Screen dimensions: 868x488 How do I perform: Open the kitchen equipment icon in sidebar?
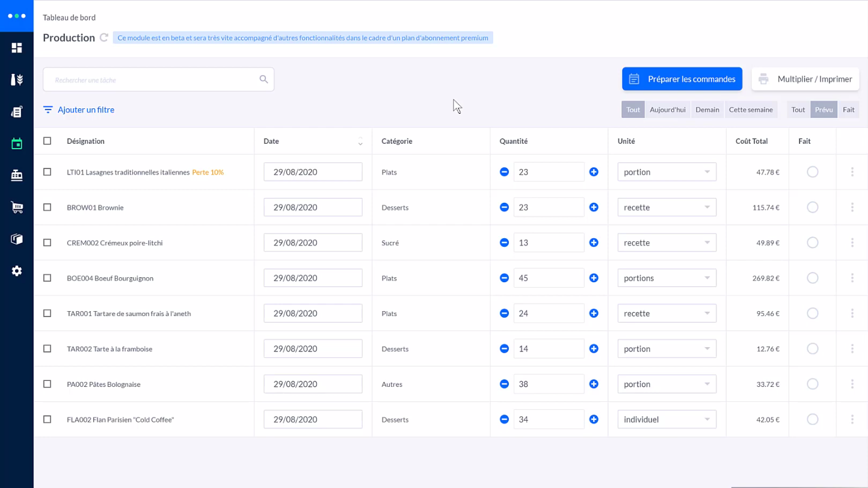point(16,175)
